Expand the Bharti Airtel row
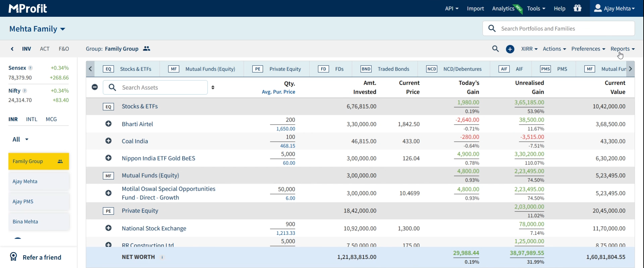The height and width of the screenshot is (268, 644). 108,124
